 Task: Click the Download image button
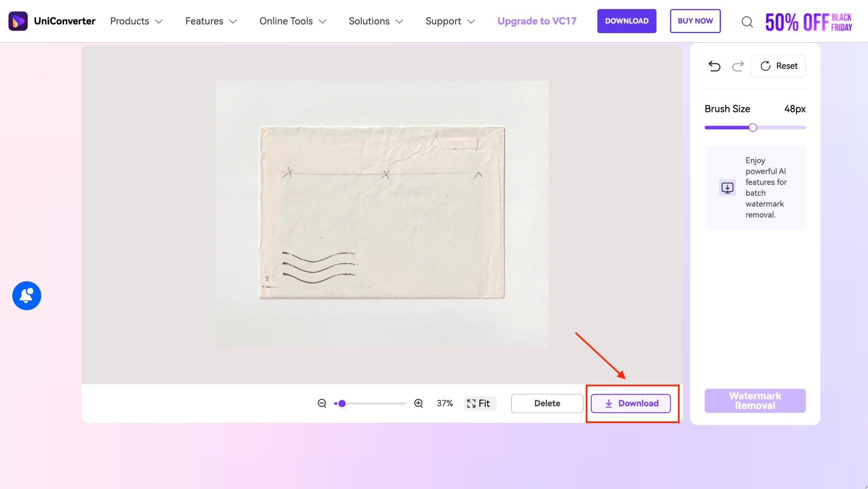tap(631, 403)
